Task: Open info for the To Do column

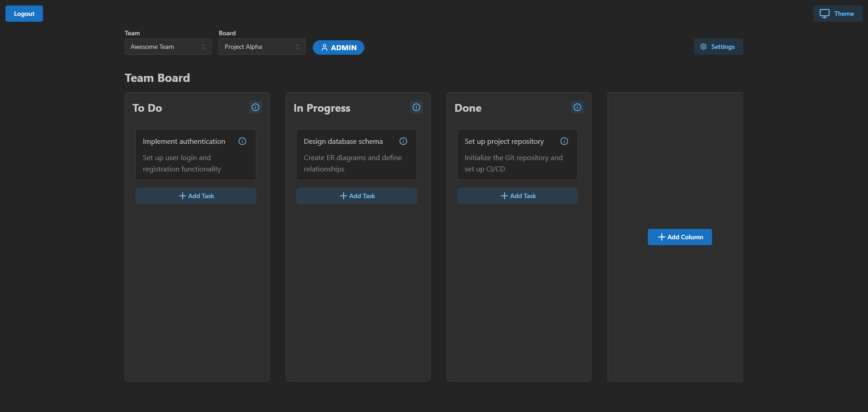Action: (x=255, y=107)
